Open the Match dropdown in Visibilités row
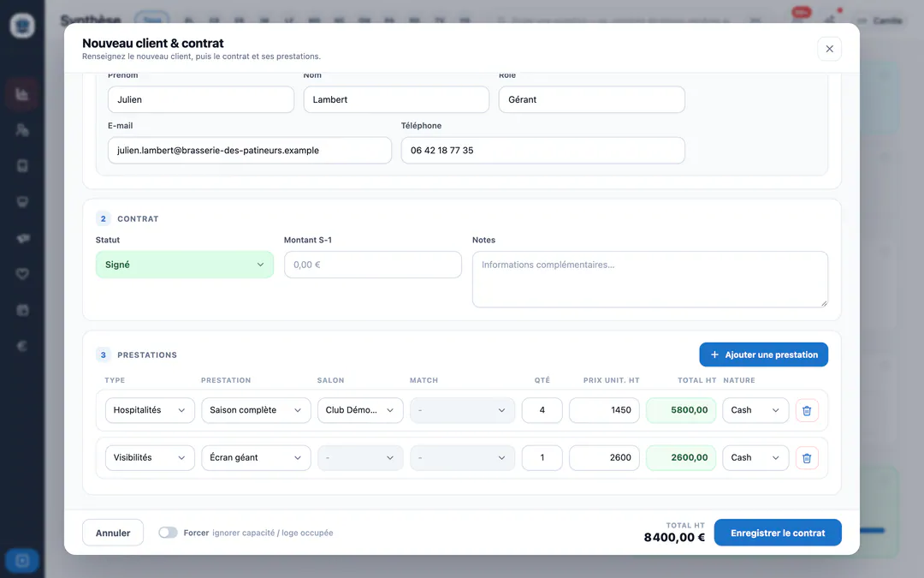This screenshot has height=578, width=924. pyautogui.click(x=462, y=457)
